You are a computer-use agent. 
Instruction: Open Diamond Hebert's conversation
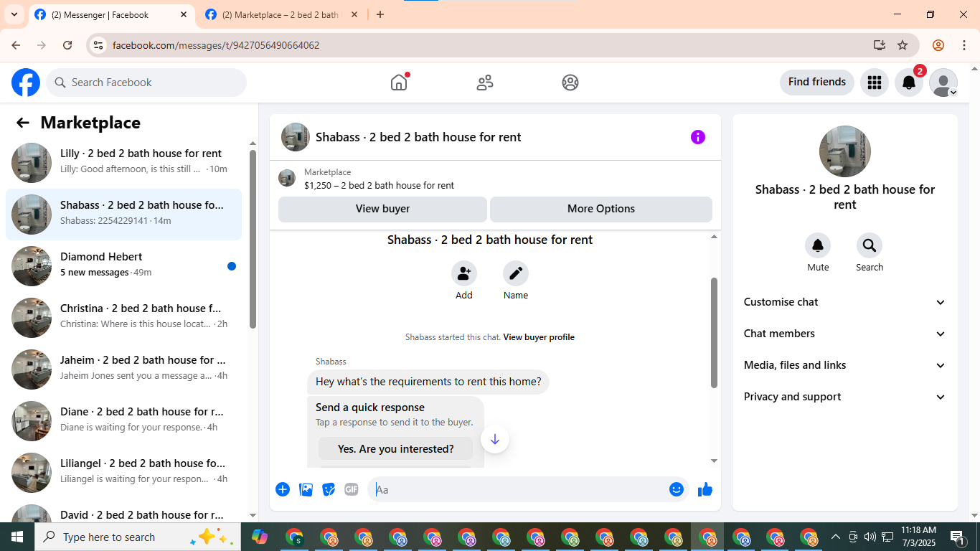(123, 266)
